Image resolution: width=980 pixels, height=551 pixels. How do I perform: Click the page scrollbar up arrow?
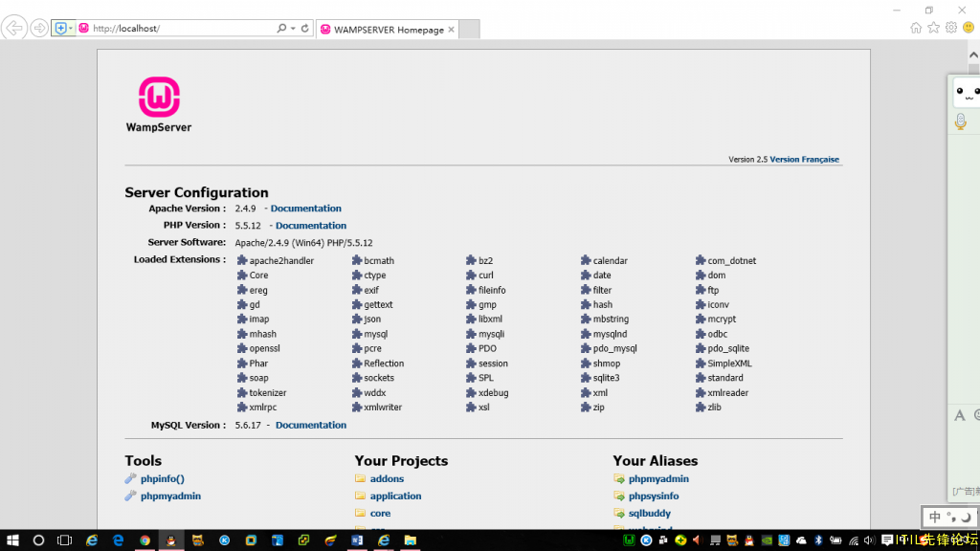[x=973, y=55]
